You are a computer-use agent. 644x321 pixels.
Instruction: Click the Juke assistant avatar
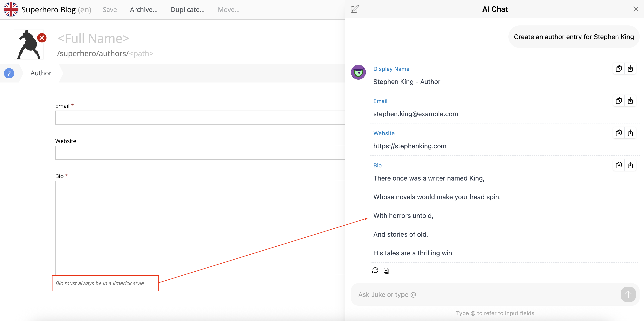[358, 72]
